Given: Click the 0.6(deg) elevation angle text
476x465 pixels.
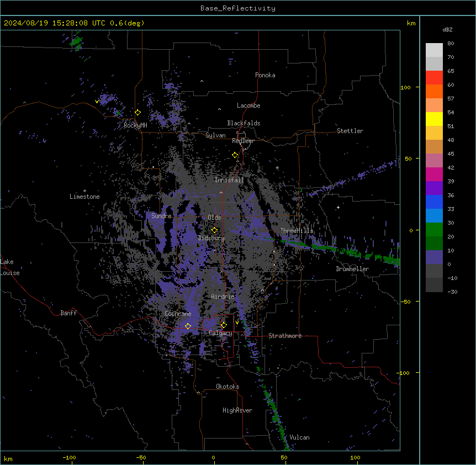Looking at the screenshot, I should 127,23.
